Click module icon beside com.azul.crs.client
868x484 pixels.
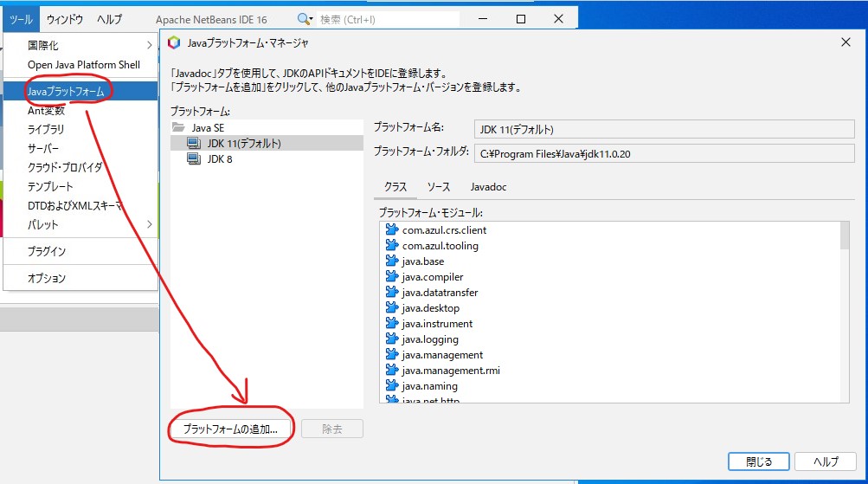point(392,229)
